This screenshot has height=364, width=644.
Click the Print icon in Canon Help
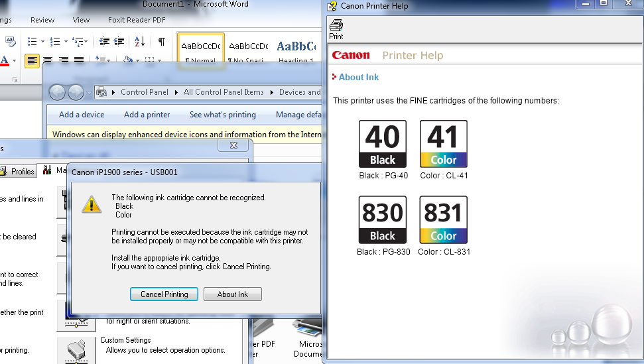[x=336, y=30]
